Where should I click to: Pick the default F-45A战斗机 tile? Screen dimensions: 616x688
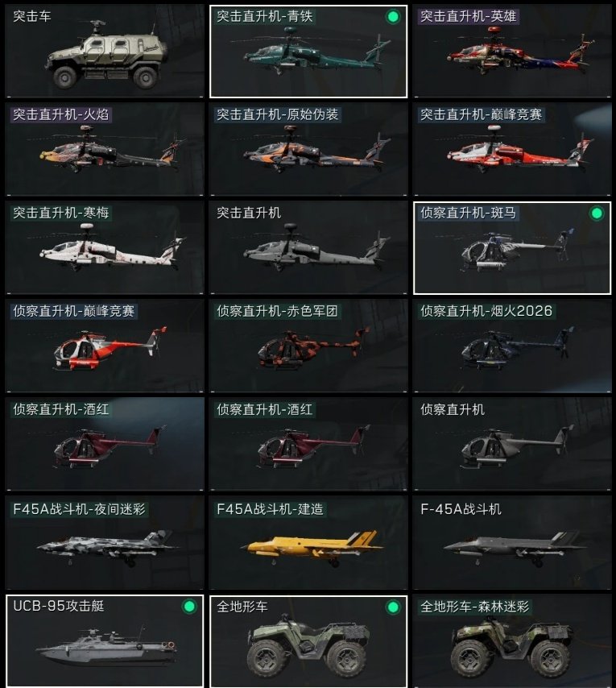pos(511,543)
